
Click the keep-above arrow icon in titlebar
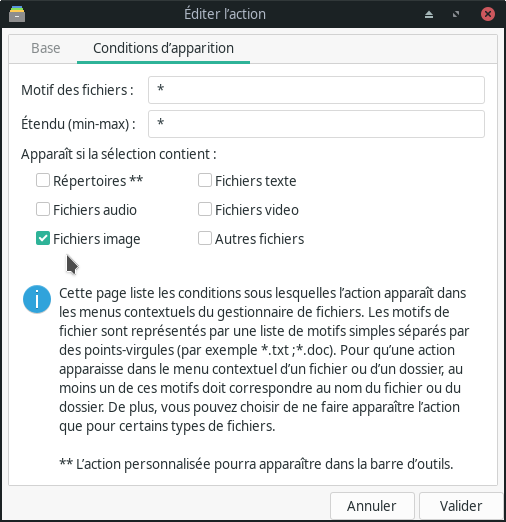[429, 14]
